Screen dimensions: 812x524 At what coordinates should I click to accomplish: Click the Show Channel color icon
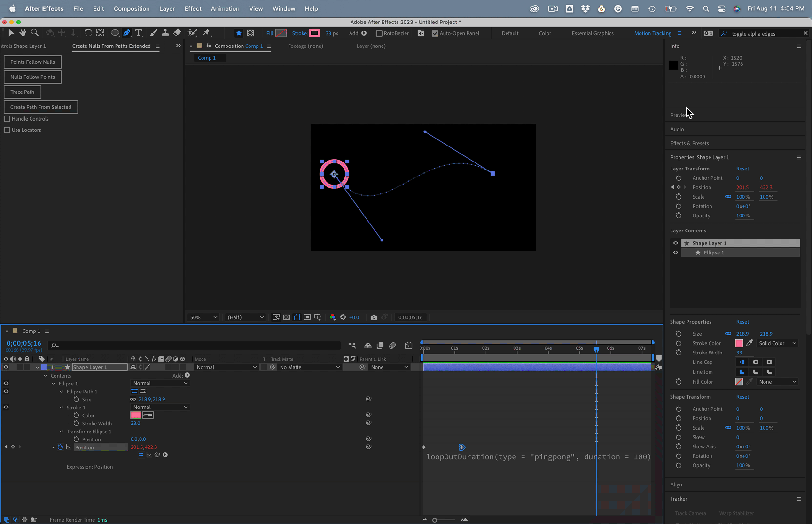pyautogui.click(x=333, y=317)
